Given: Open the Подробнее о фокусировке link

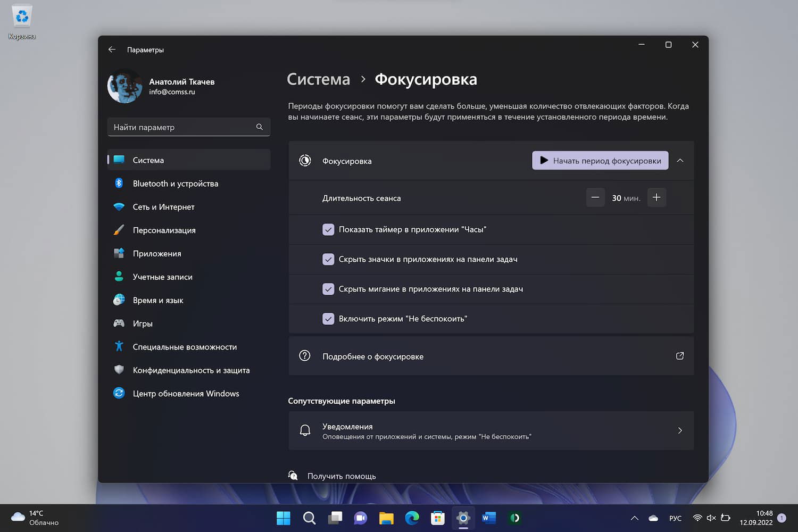Looking at the screenshot, I should tap(491, 356).
